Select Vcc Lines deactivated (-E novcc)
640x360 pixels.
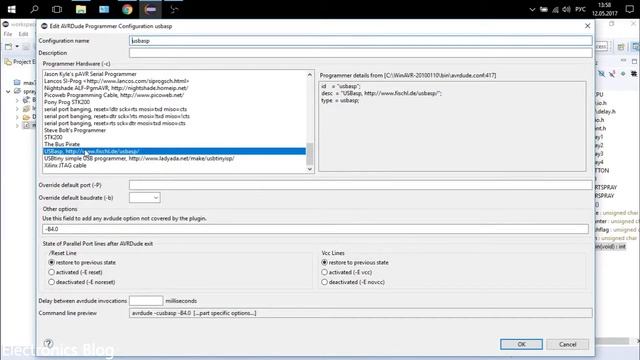point(324,282)
